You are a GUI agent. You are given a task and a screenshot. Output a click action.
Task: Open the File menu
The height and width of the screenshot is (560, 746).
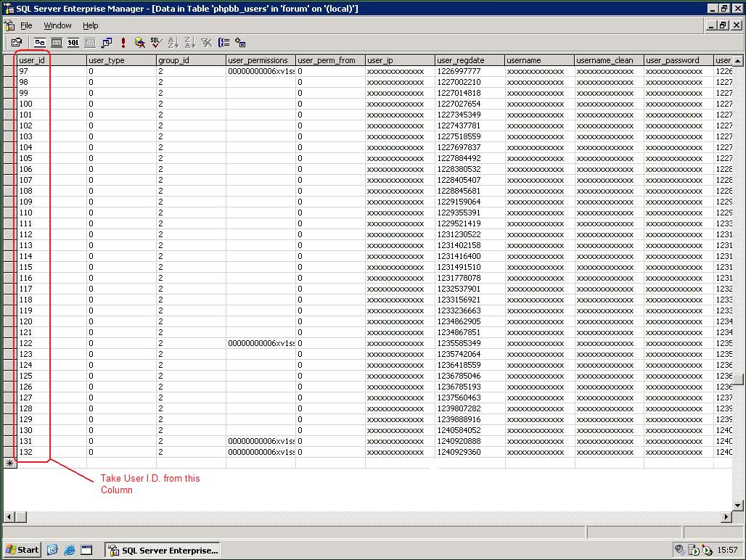click(26, 25)
